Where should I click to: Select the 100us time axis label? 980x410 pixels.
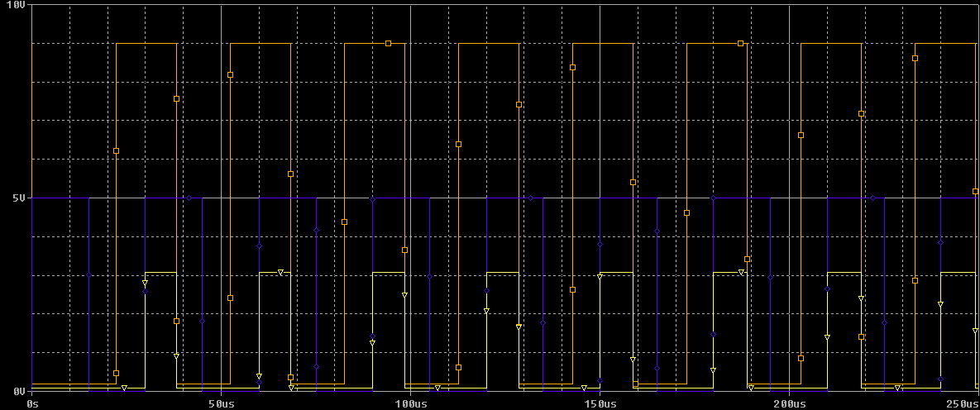(411, 403)
